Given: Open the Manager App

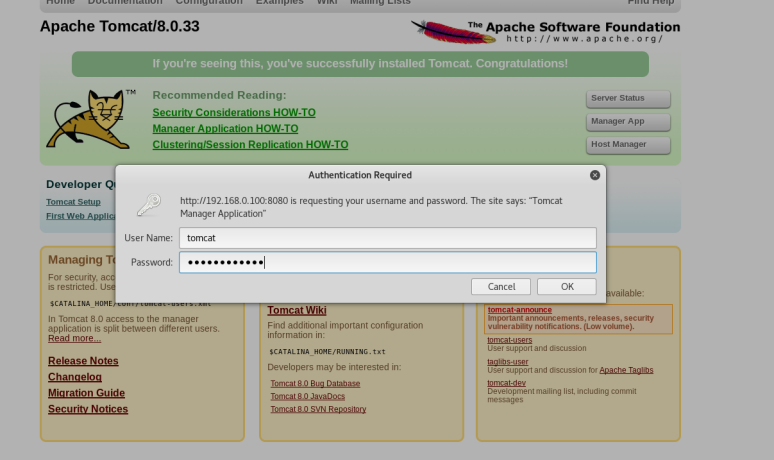Looking at the screenshot, I should [628, 121].
